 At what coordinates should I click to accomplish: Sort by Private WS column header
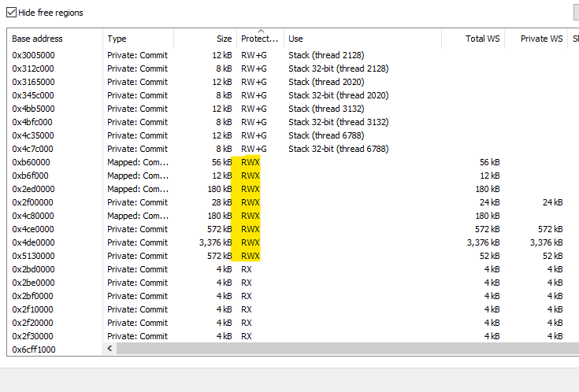point(536,39)
